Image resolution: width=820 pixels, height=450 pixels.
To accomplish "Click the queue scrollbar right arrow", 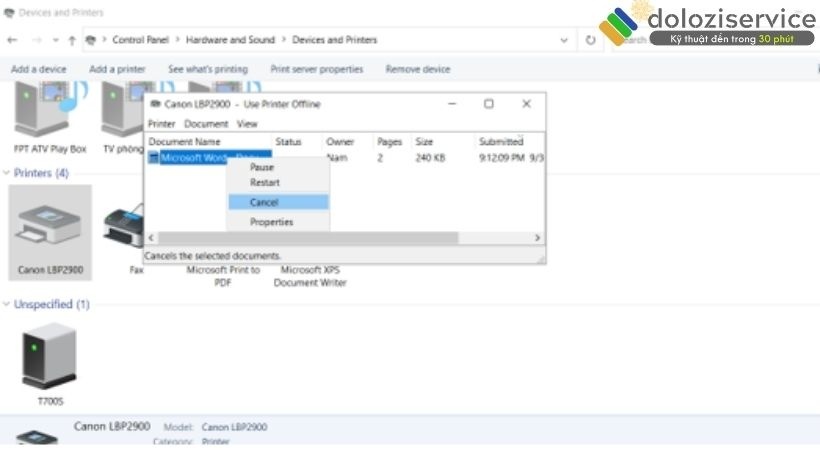I will (x=538, y=238).
